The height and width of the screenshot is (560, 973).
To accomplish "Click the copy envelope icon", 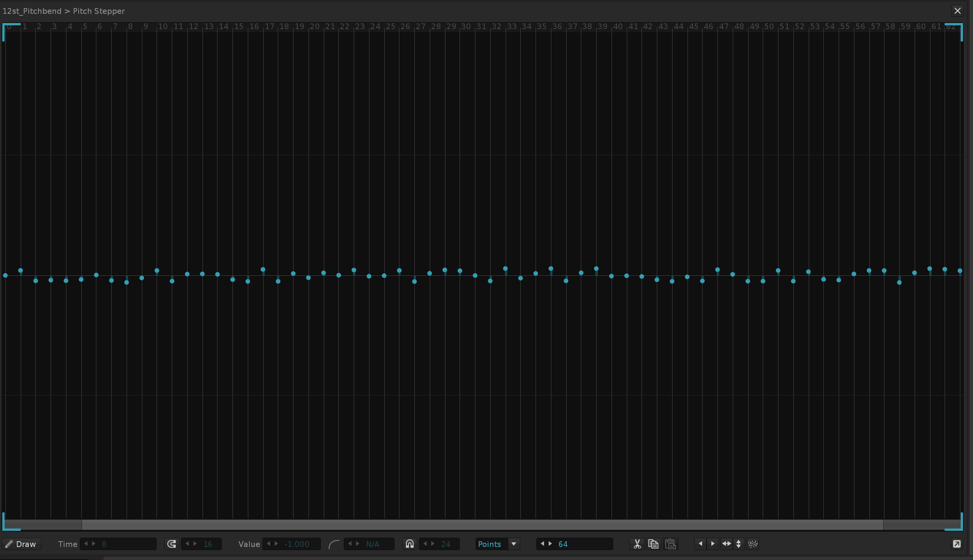I will click(x=653, y=544).
